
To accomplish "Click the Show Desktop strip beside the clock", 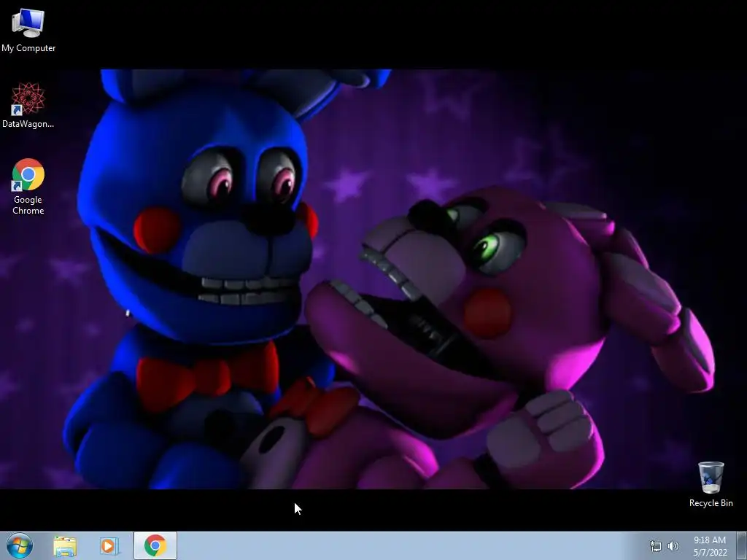I will [x=742, y=545].
